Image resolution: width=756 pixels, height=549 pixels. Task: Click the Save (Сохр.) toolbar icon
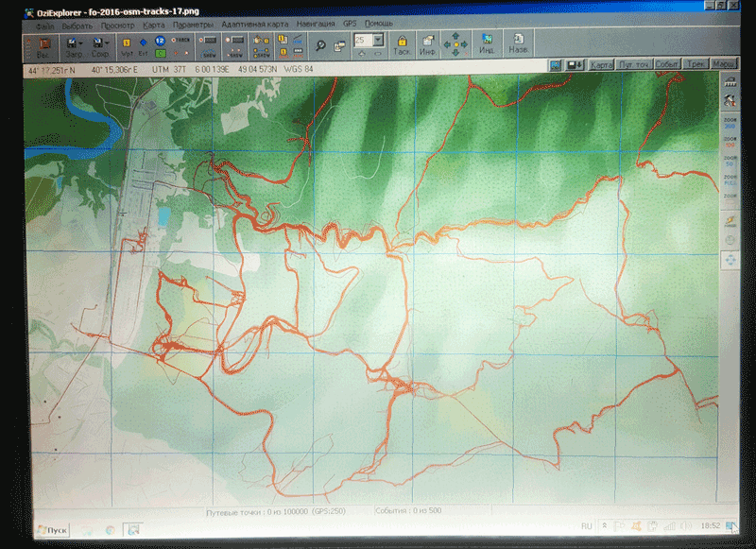96,43
